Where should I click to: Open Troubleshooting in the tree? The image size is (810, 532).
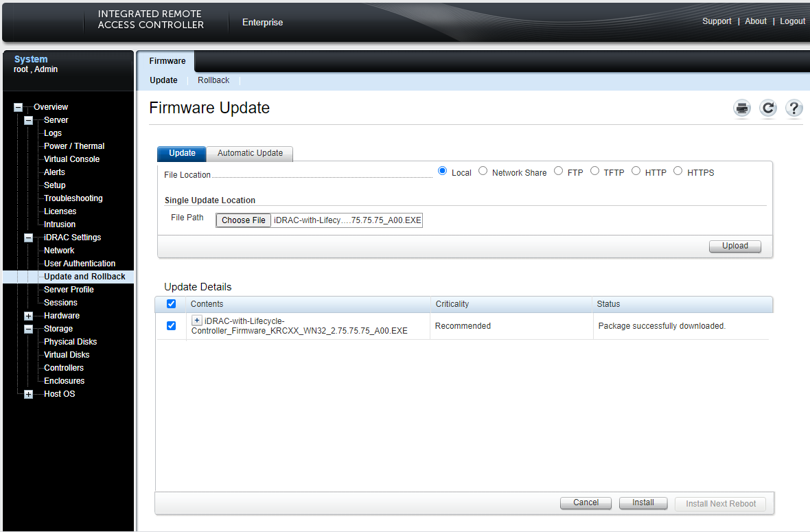73,198
